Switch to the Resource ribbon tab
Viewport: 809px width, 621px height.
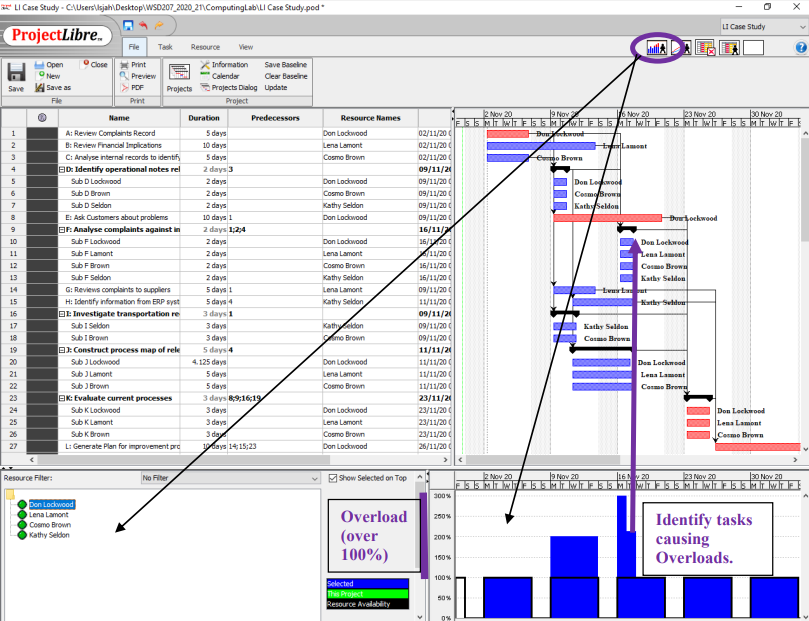click(205, 47)
